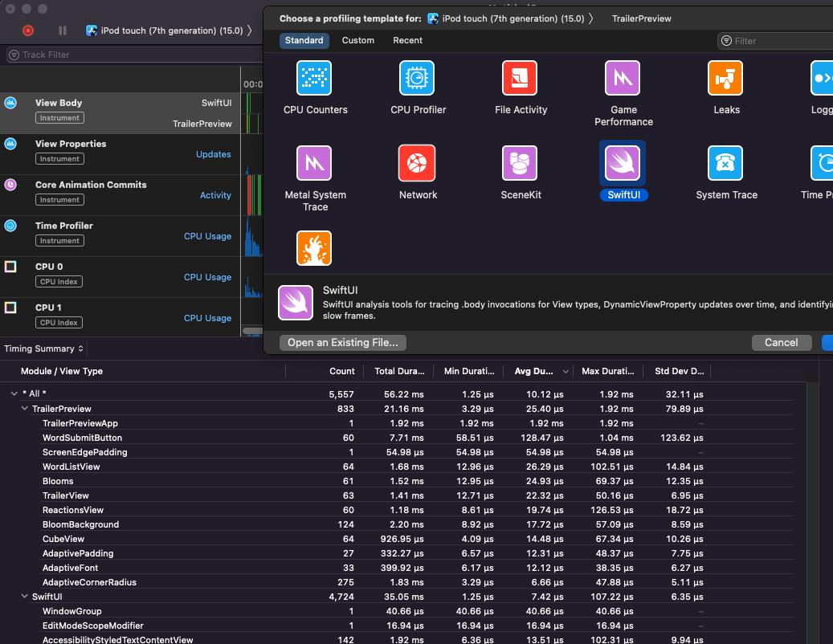This screenshot has width=833, height=644.
Task: Click CPU Usage label on CPU 1 track
Action: 208,318
